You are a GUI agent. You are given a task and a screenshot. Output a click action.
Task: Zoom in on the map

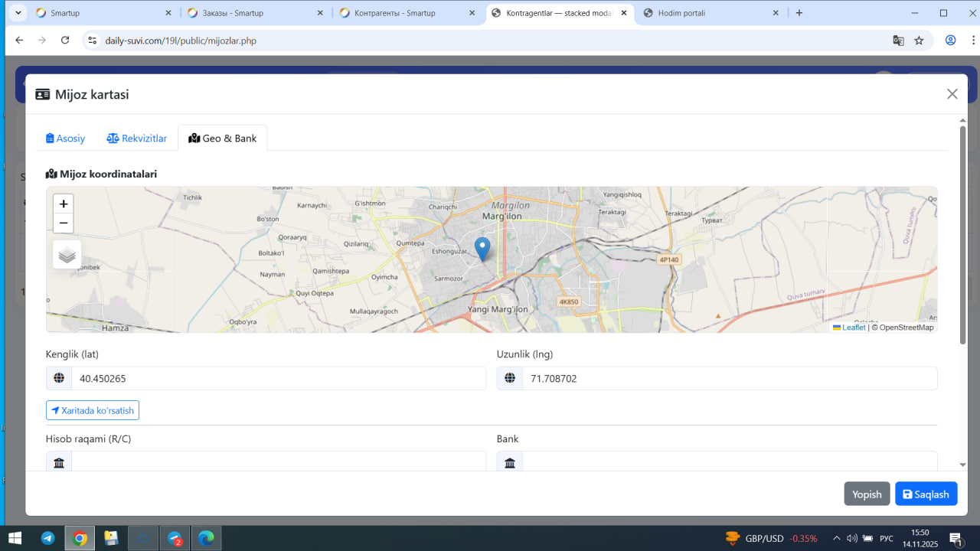coord(64,204)
